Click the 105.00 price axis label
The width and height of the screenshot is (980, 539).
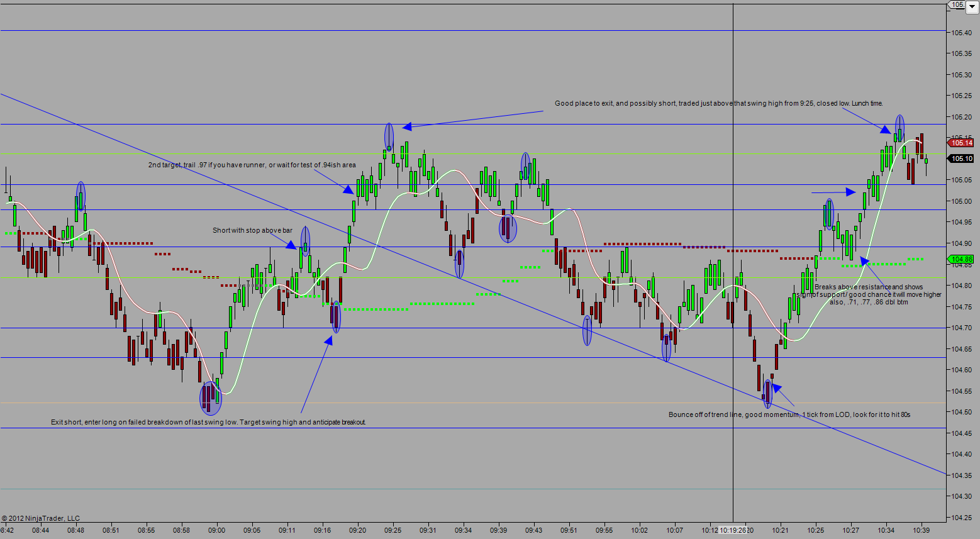coord(961,201)
